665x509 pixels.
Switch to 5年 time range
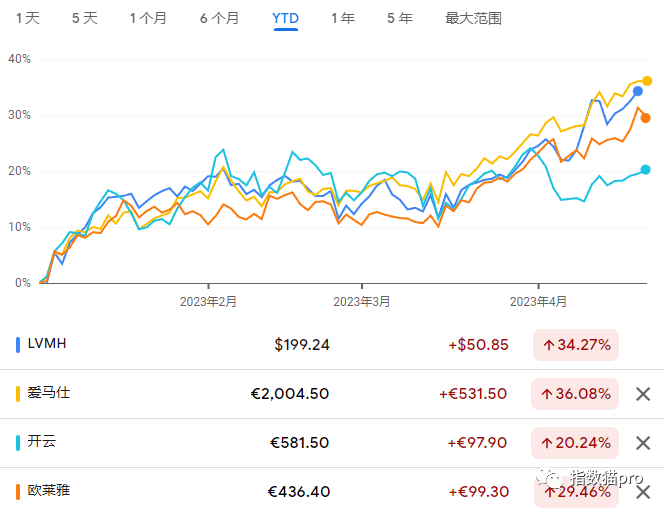pos(399,18)
